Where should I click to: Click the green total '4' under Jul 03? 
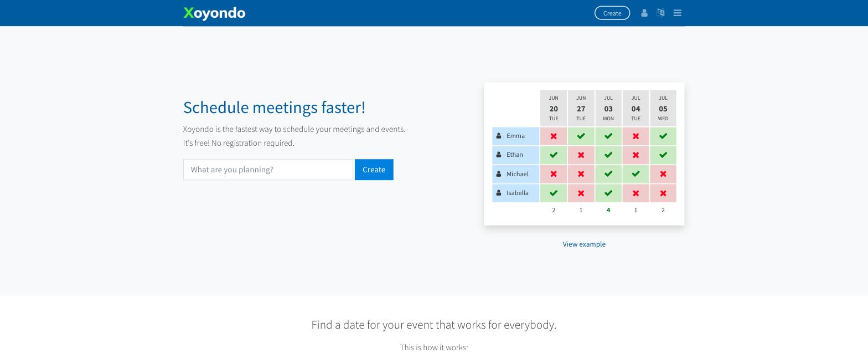pyautogui.click(x=608, y=210)
